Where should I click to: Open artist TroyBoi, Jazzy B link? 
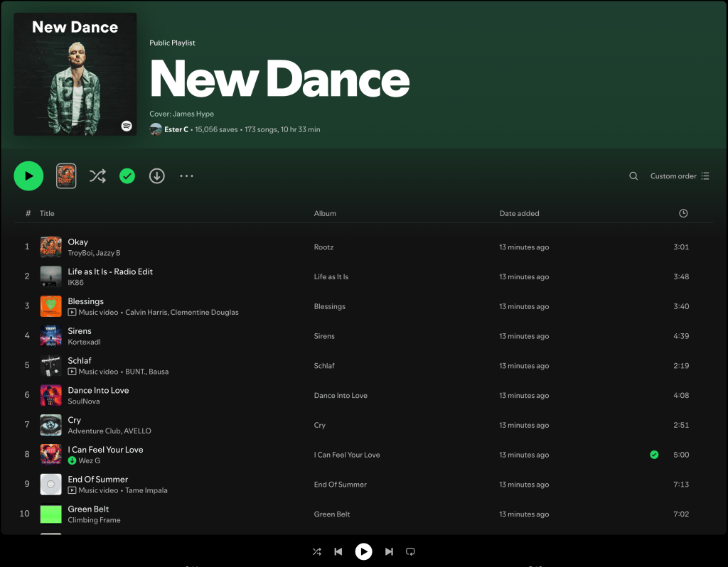(x=94, y=253)
